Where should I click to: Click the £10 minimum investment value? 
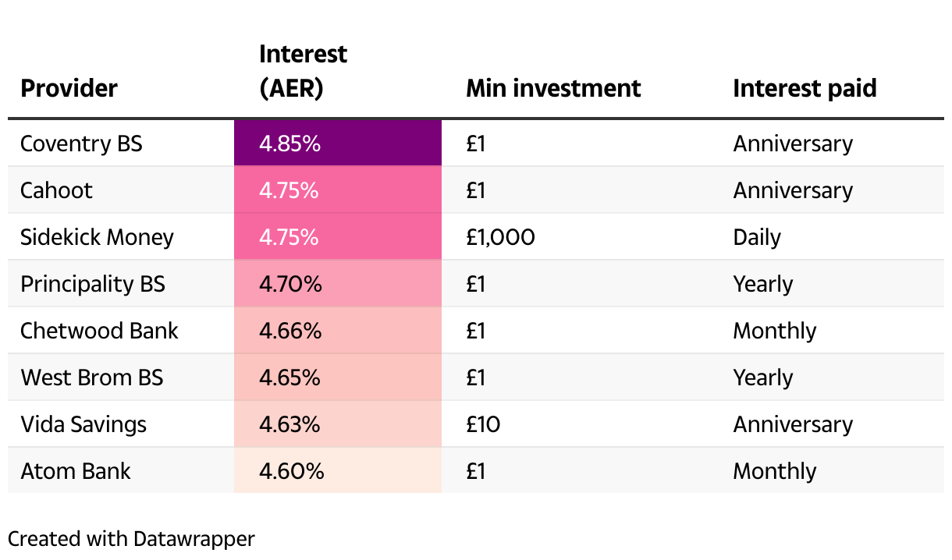point(483,424)
